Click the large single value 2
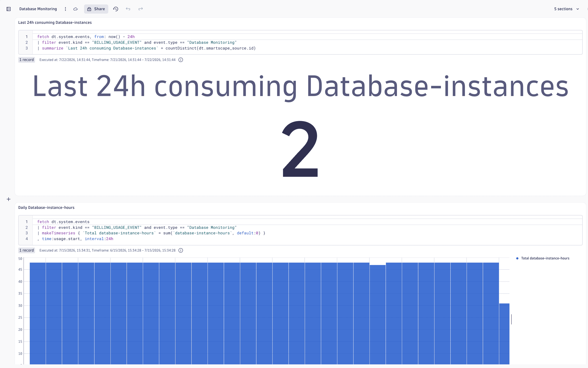Image resolution: width=588 pixels, height=368 pixels. click(300, 149)
